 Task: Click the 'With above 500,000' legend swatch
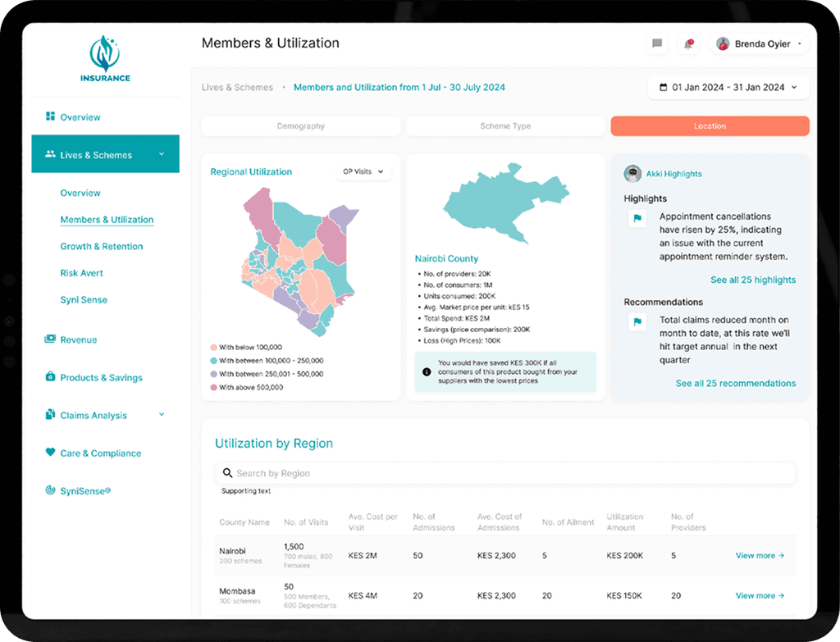[x=214, y=387]
